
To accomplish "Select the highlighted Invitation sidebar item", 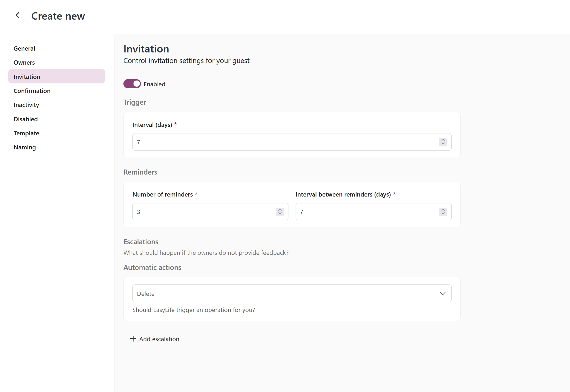I will click(x=27, y=77).
